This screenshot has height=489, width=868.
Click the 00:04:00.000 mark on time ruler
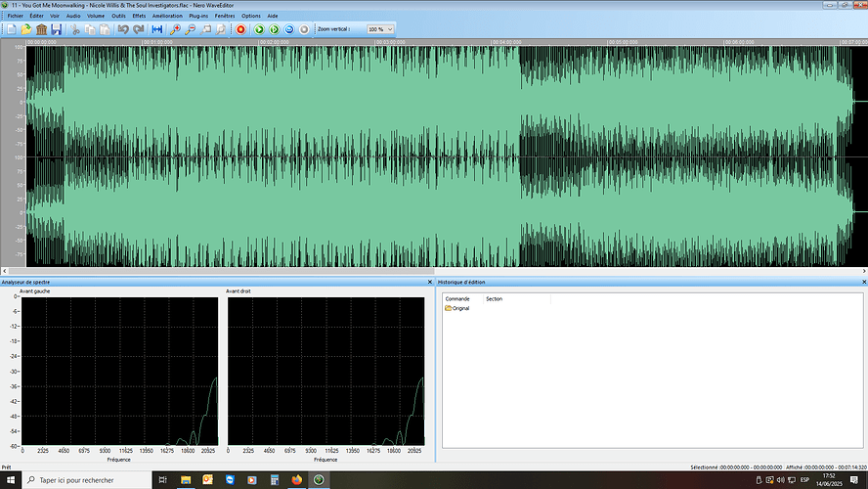pos(506,42)
